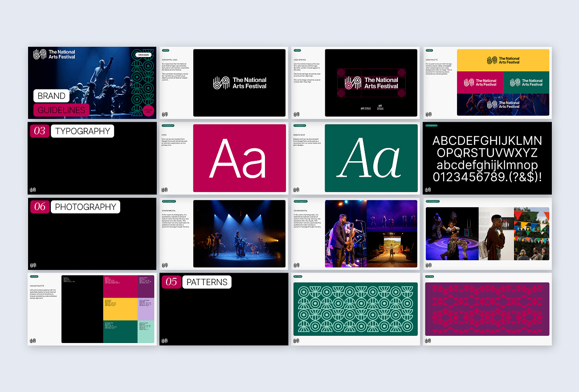
Task: Click the COLOUR tag on the palette slide
Action: [34, 277]
